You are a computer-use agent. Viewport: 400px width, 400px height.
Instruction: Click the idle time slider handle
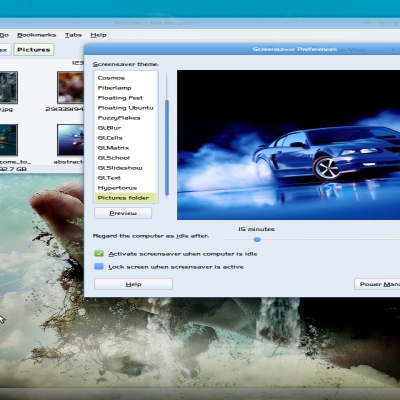click(x=257, y=239)
